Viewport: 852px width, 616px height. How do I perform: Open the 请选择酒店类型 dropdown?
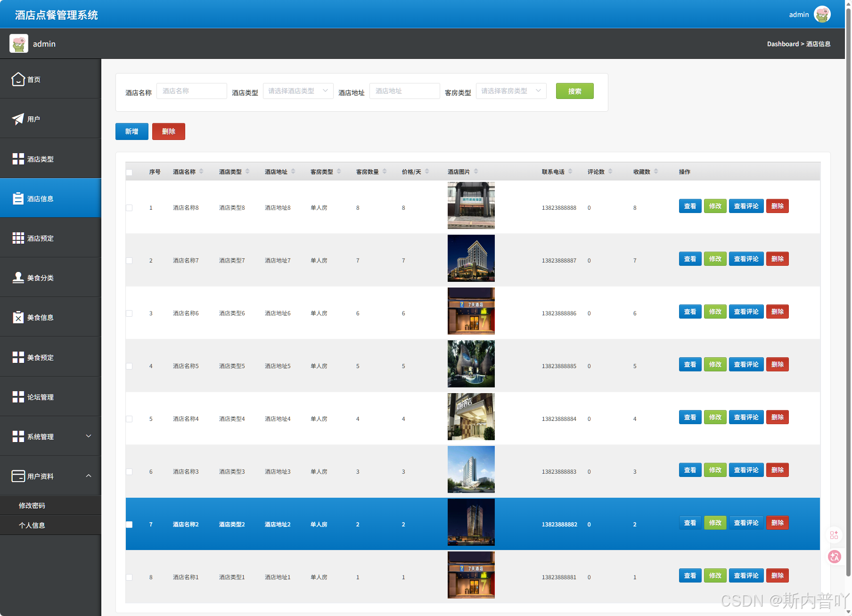click(x=298, y=91)
